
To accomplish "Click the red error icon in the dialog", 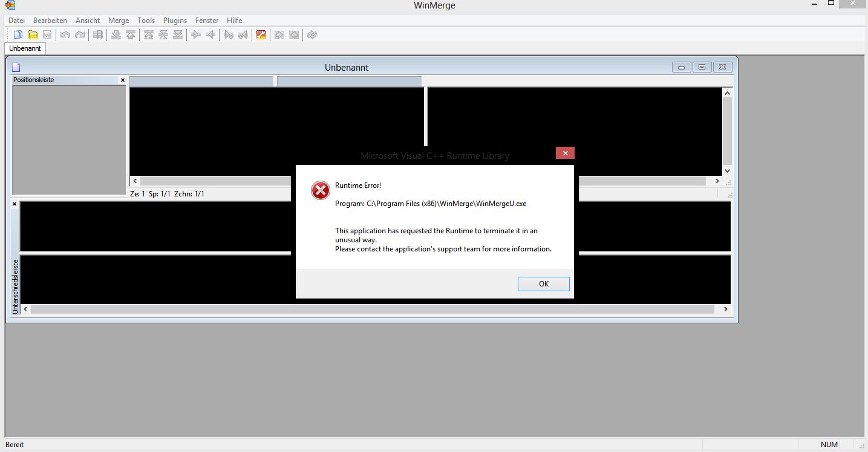I will [321, 191].
